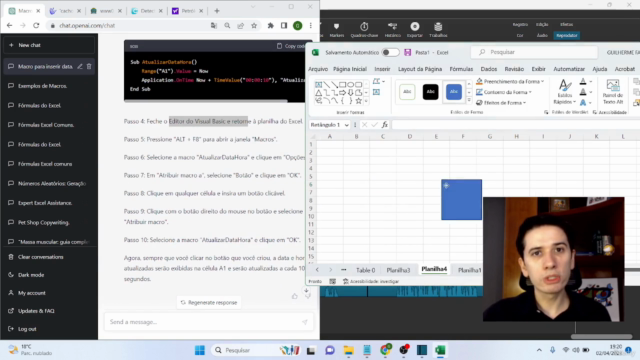Click the Regenerate response button

[209, 302]
